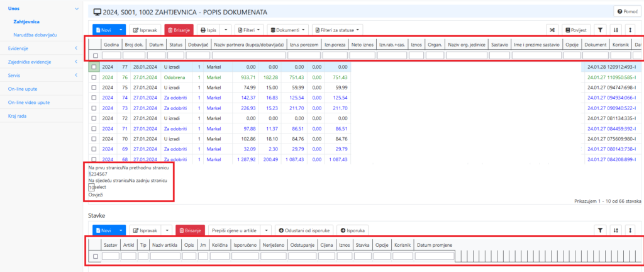Screen dimensions: 644x272
Task: Click the Pomoć help button
Action: 627,12
